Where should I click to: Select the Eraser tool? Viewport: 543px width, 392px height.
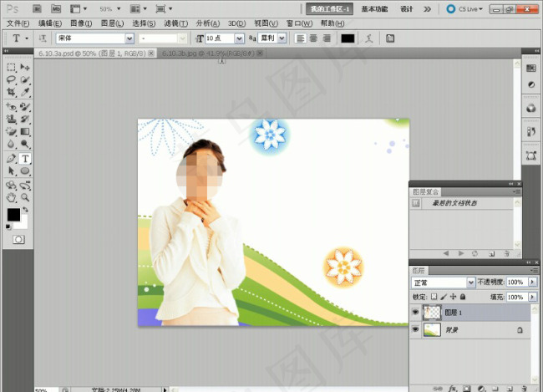coord(11,131)
